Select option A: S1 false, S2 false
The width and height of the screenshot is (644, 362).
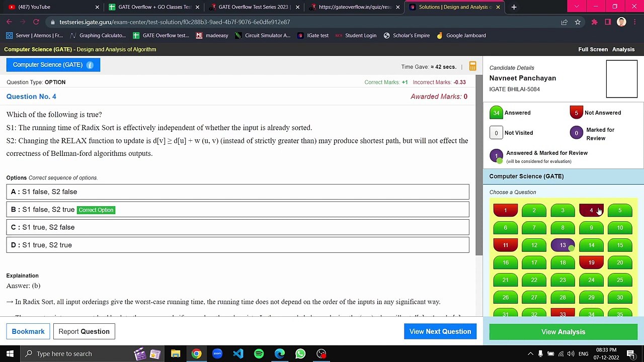click(x=237, y=192)
